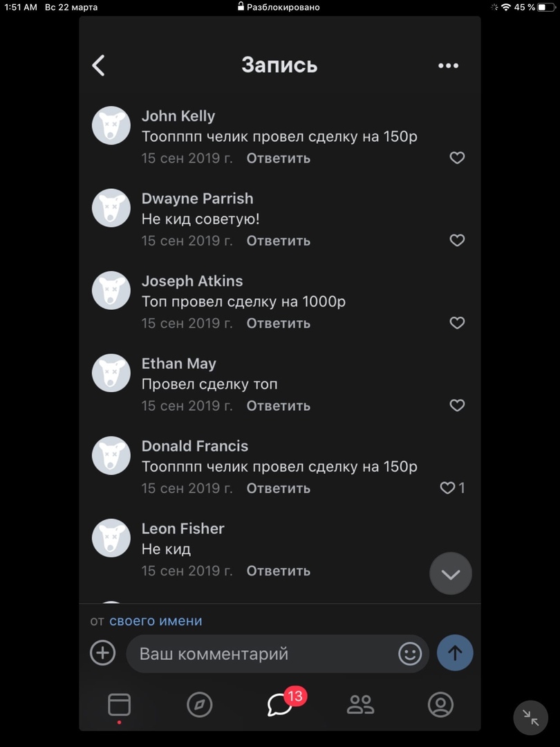Open the compass discover tab
The width and height of the screenshot is (560, 747).
199,705
